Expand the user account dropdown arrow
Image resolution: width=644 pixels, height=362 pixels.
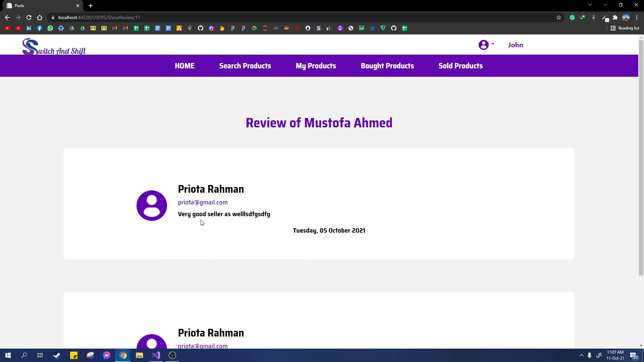[493, 44]
